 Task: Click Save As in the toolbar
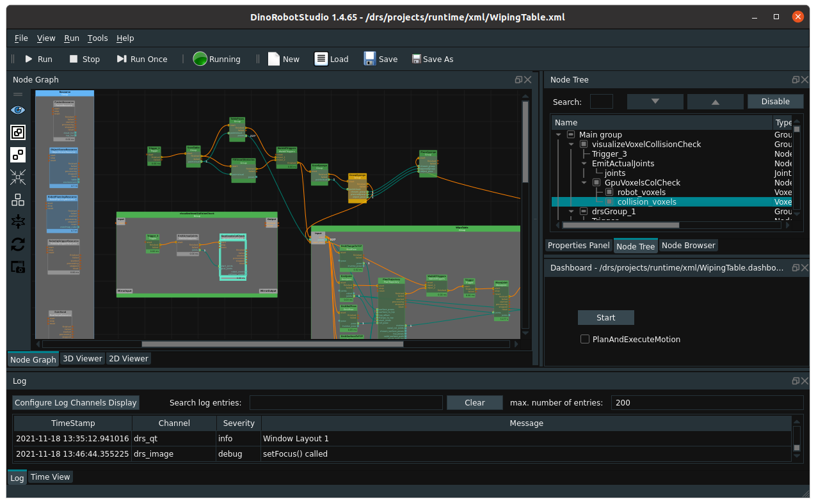point(433,59)
